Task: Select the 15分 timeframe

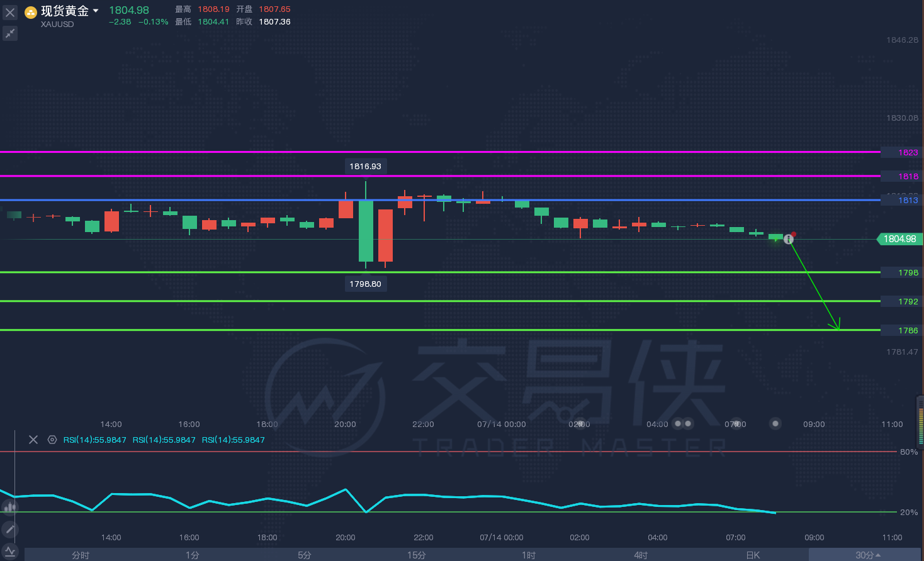Action: click(x=417, y=555)
